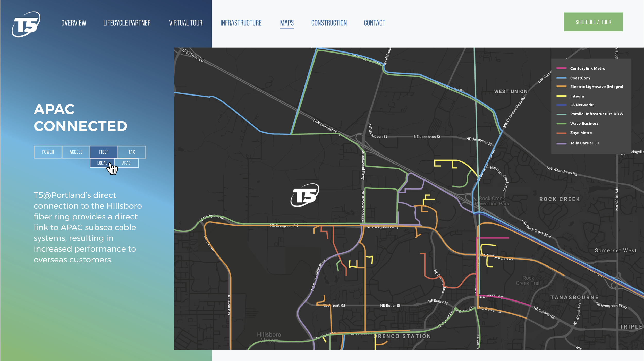This screenshot has width=644, height=361.
Task: Click the Rock Creek Trail label
Action: click(x=528, y=281)
